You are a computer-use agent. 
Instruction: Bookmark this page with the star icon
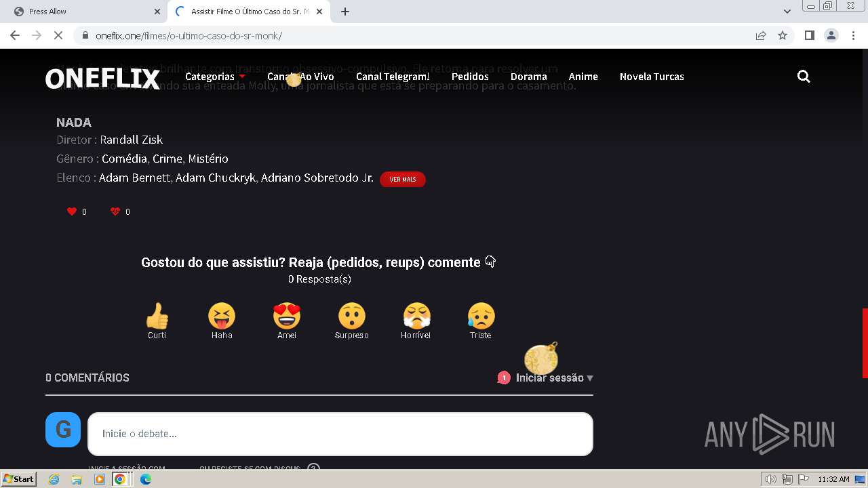click(x=783, y=35)
